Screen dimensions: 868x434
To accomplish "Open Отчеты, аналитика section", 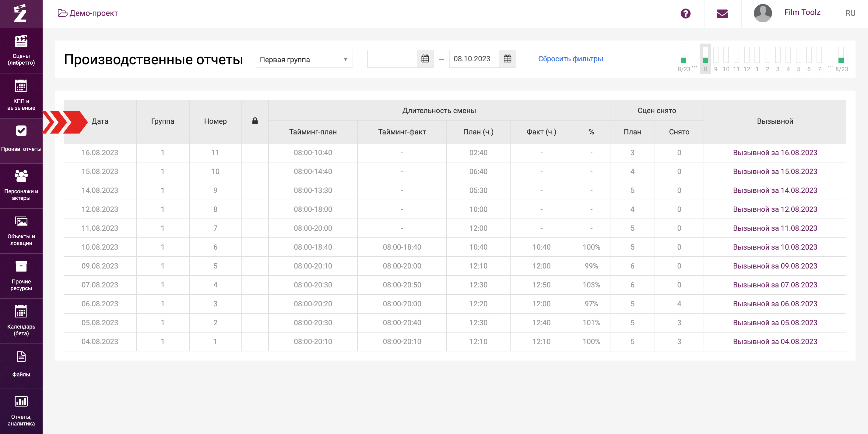I will tap(21, 411).
